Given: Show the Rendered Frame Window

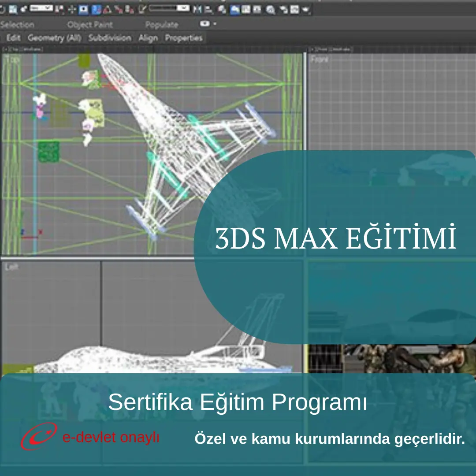Looking at the screenshot, I should click(294, 10).
